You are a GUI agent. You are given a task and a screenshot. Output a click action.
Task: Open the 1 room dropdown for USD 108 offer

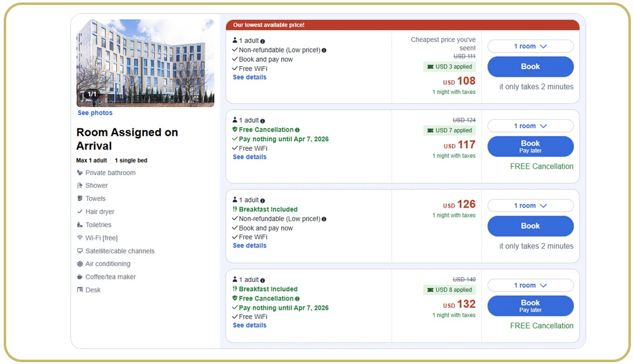pos(530,46)
